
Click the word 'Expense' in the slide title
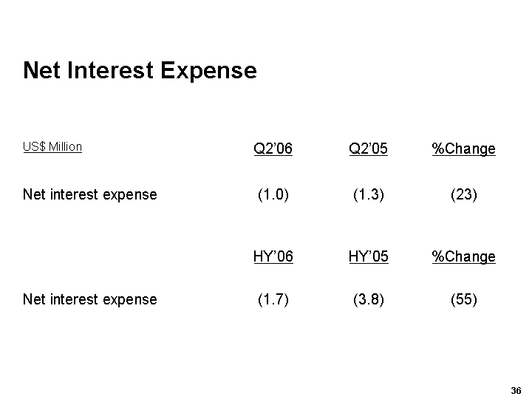[208, 70]
